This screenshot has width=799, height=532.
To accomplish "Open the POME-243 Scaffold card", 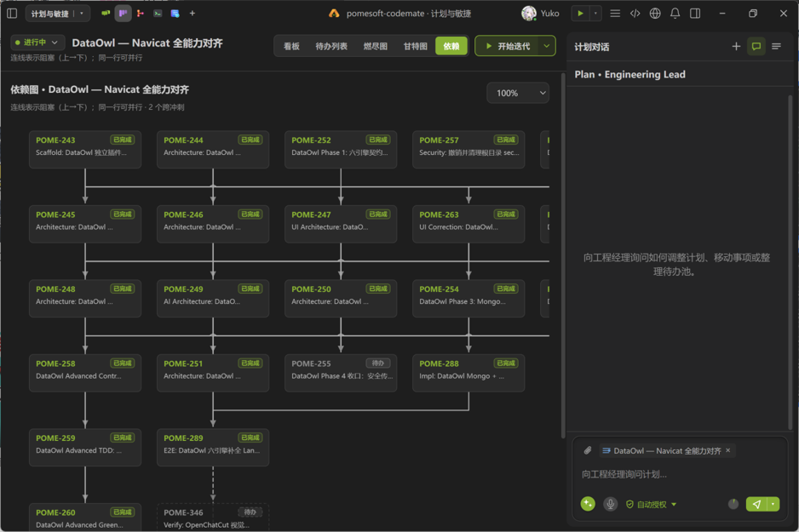I will coord(85,150).
